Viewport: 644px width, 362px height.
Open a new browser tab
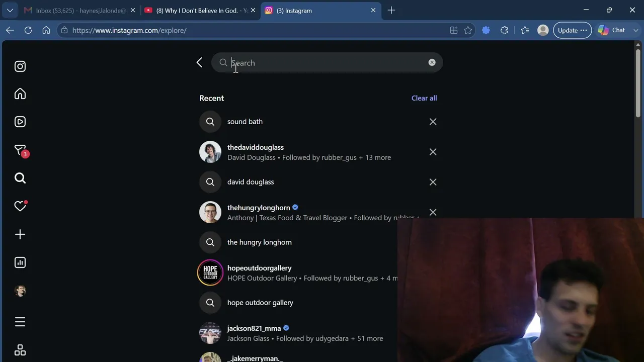pyautogui.click(x=391, y=10)
